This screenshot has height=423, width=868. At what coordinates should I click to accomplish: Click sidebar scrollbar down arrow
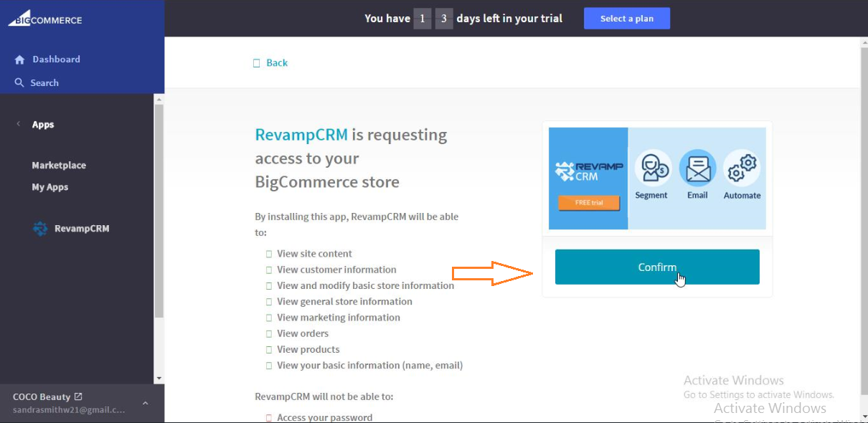tap(159, 378)
